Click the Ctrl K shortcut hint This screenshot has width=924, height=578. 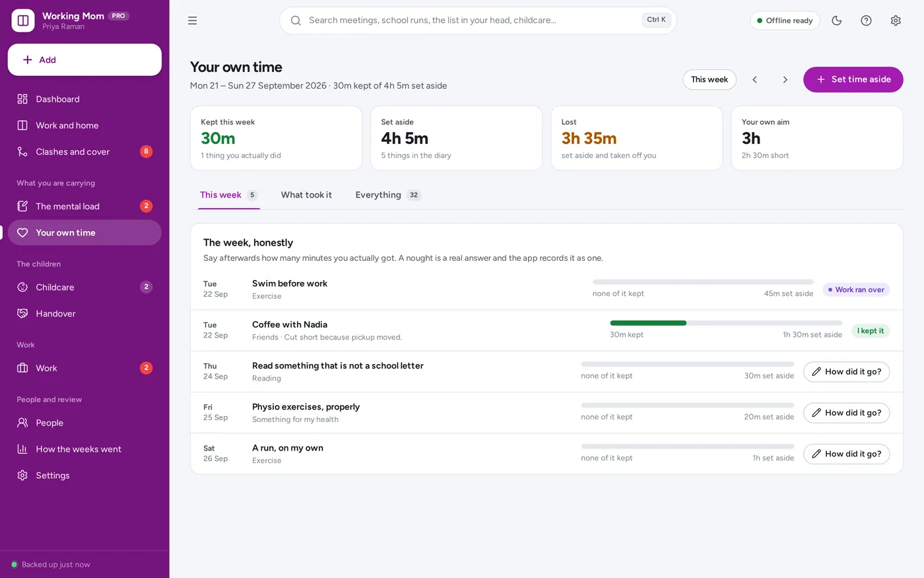click(656, 20)
